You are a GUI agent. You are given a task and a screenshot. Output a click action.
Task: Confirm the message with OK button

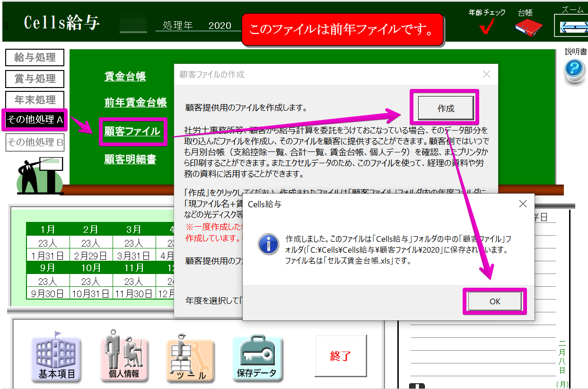[x=494, y=301]
